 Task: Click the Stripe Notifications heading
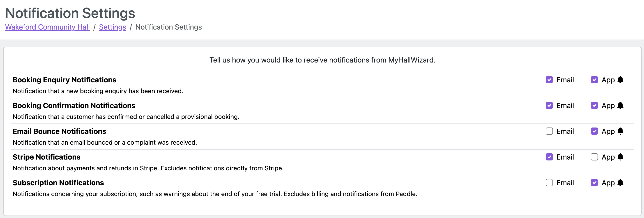click(46, 157)
